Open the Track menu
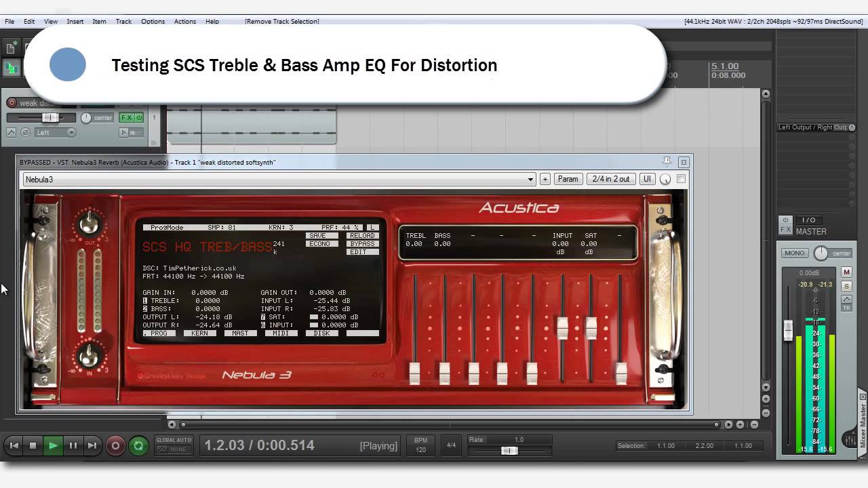 coord(123,22)
